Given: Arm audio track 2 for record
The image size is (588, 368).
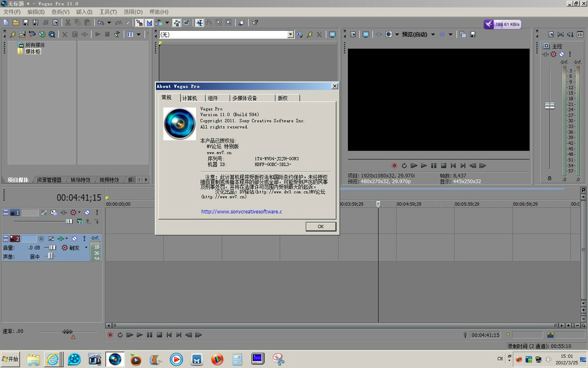Looking at the screenshot, I should point(41,238).
